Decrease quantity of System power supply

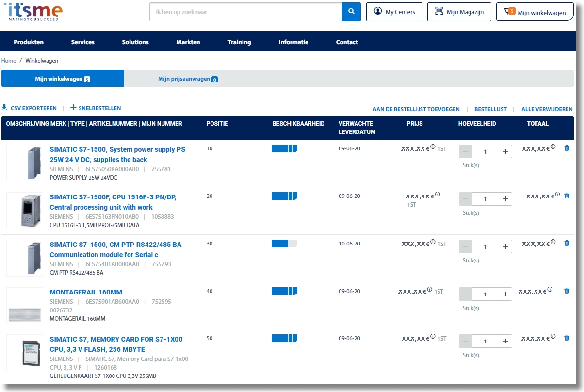[466, 151]
